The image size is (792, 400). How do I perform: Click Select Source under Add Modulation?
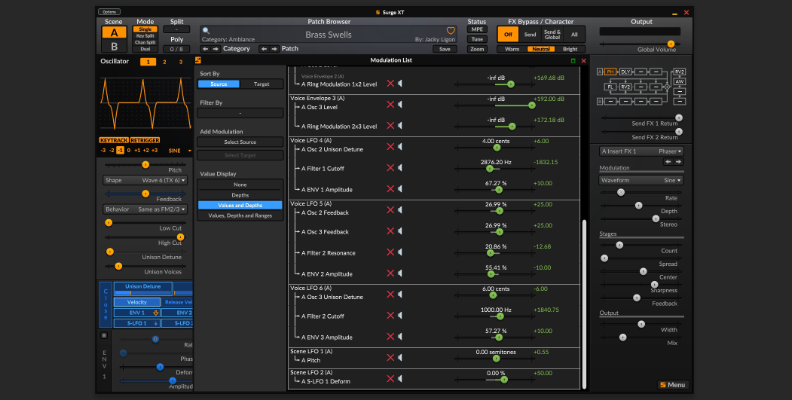[240, 142]
